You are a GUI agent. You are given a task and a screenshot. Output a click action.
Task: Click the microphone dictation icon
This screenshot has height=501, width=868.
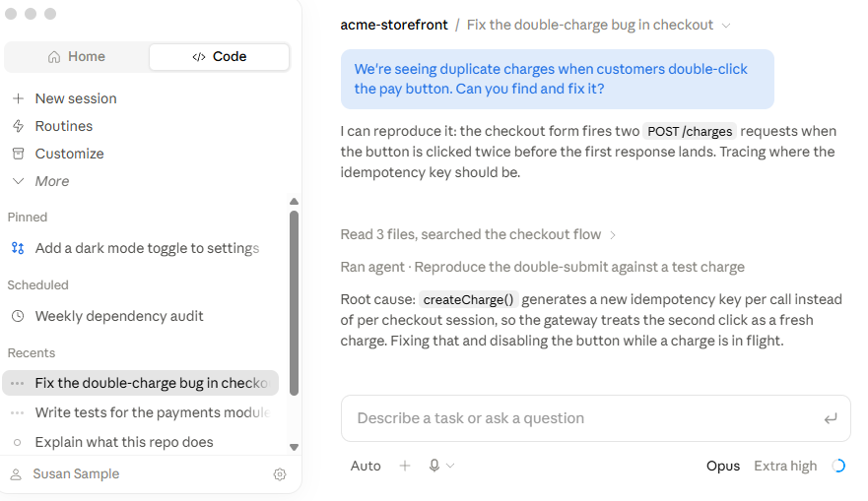434,467
